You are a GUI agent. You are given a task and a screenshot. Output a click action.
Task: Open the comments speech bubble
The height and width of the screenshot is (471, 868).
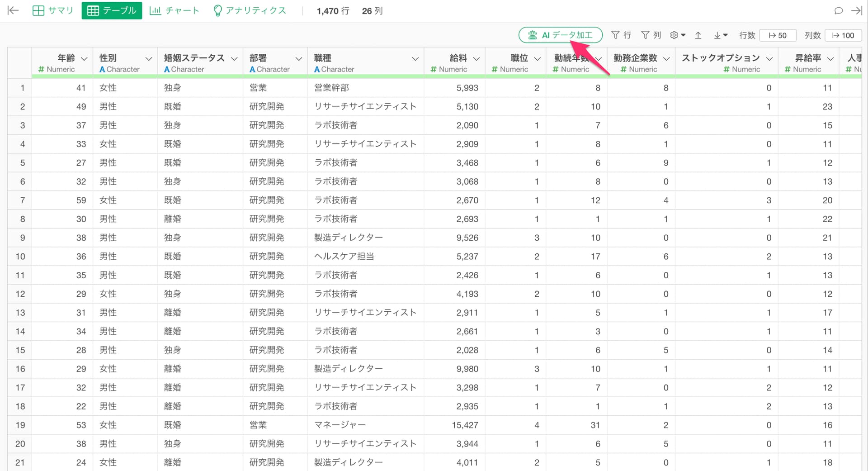pyautogui.click(x=838, y=11)
